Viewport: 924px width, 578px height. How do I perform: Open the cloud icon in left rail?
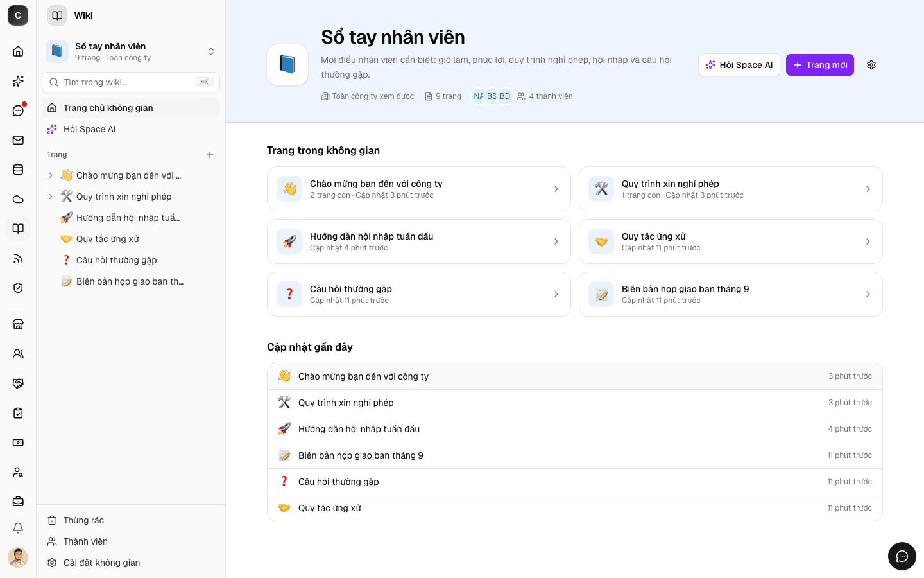[x=18, y=199]
